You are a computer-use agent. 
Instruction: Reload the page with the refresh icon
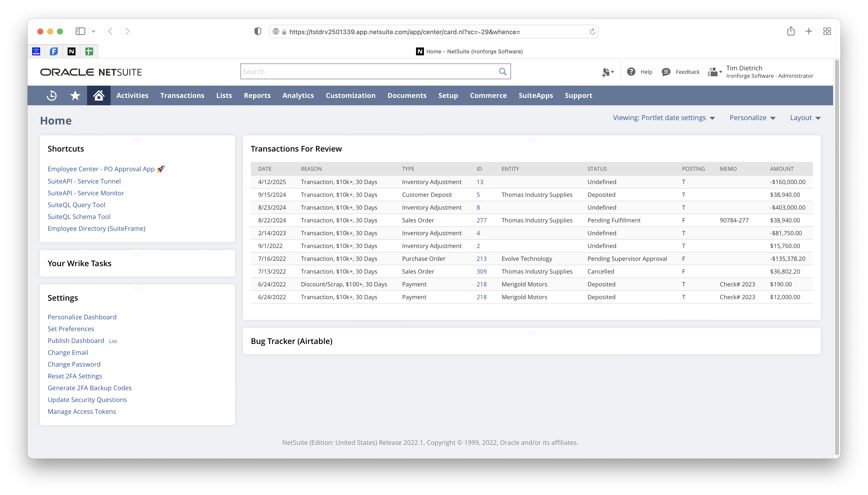point(592,32)
